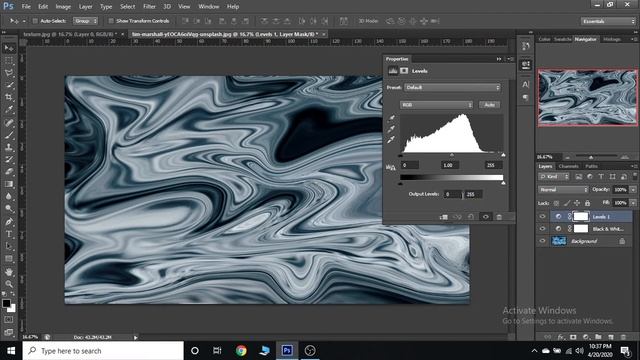Viewport: 640px width, 360px height.
Task: Select the Rectangular Marquee tool
Action: coord(9,60)
